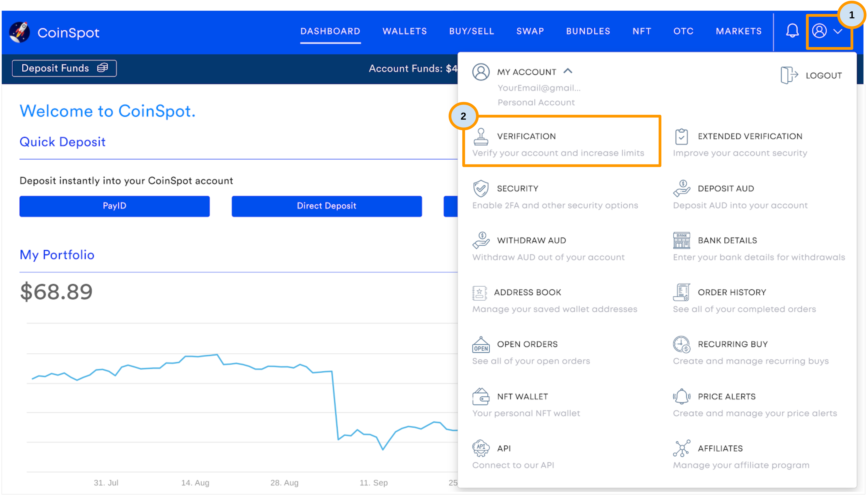Click the My Account avatar icon
Image resolution: width=868 pixels, height=496 pixels.
coord(481,72)
